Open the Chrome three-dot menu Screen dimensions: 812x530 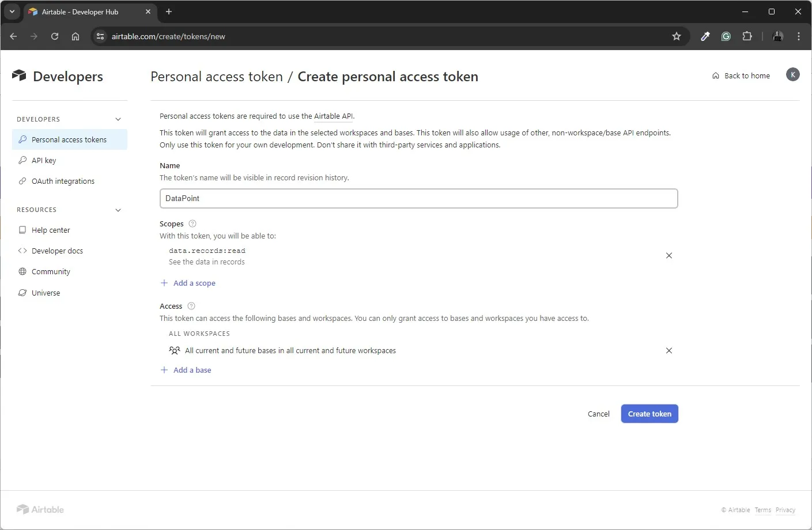(799, 36)
